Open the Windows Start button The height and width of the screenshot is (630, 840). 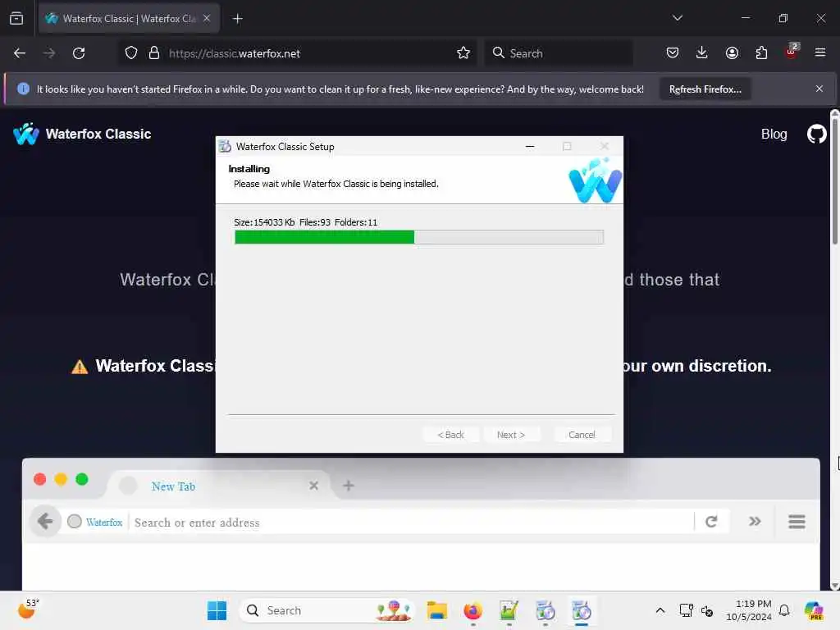coord(217,610)
